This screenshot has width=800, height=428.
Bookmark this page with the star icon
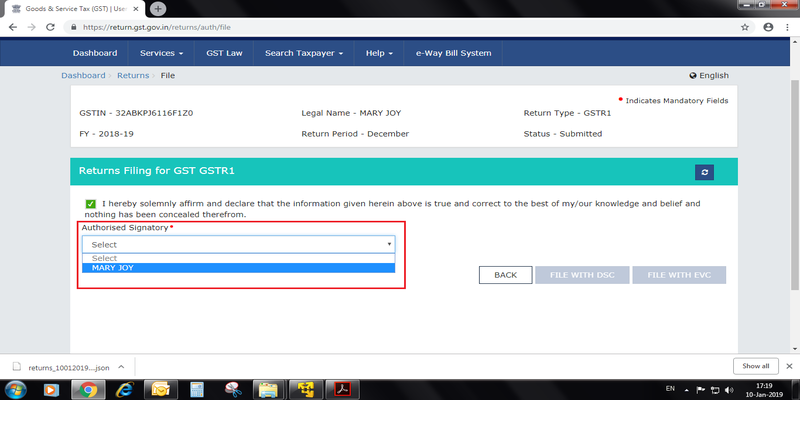coord(745,27)
